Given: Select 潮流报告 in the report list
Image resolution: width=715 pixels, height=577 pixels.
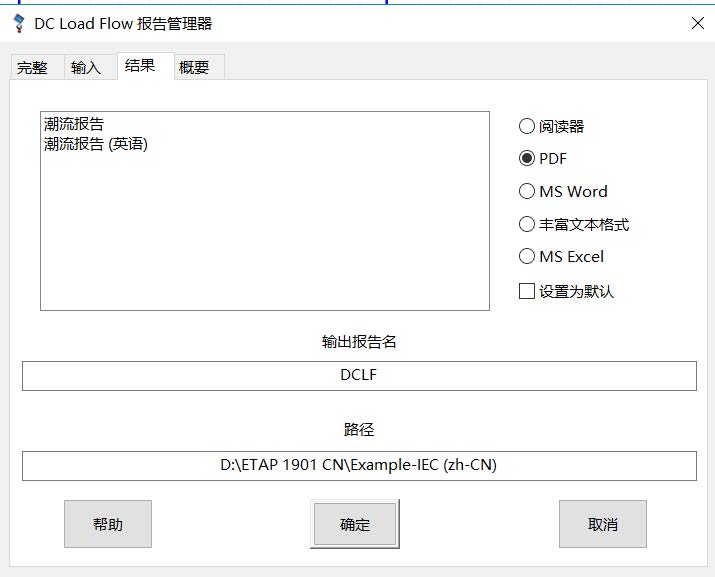Looking at the screenshot, I should pos(74,125).
